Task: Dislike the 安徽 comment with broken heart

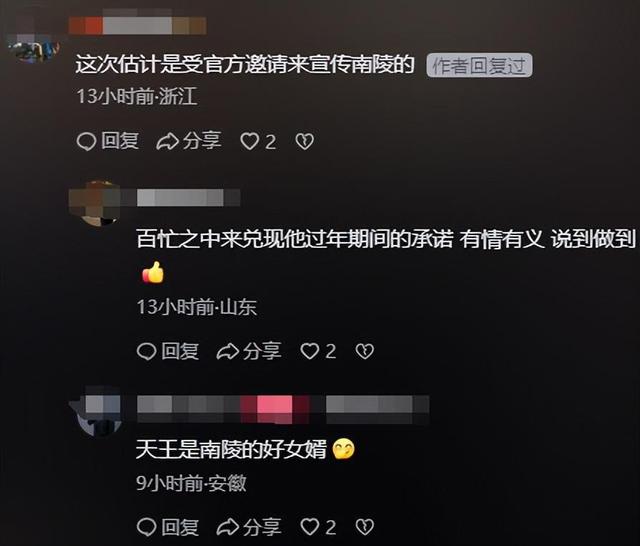Action: pyautogui.click(x=364, y=527)
